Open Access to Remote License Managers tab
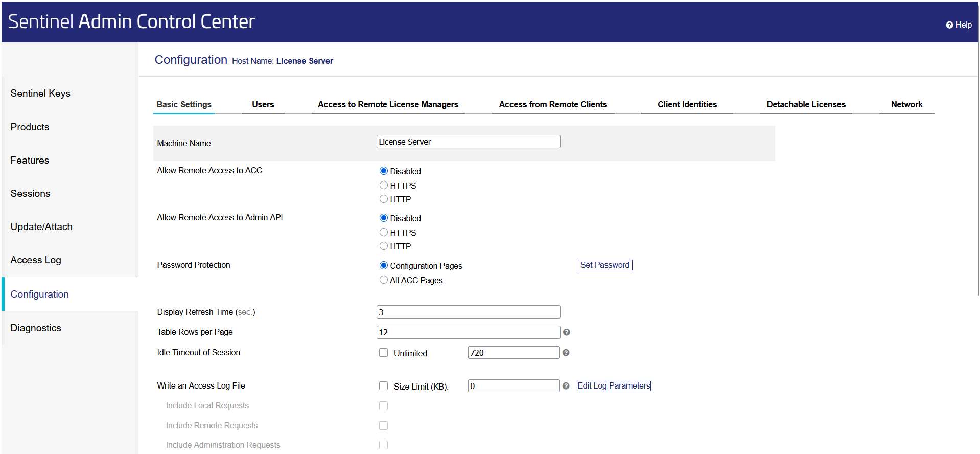 click(388, 104)
